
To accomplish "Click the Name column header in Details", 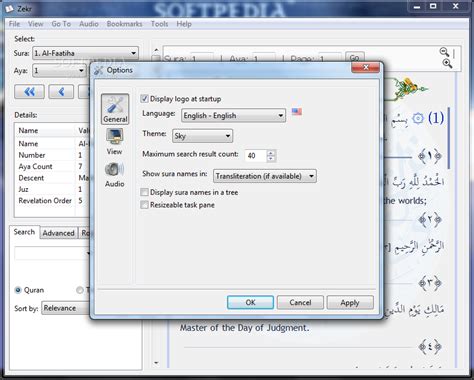I will [46, 130].
